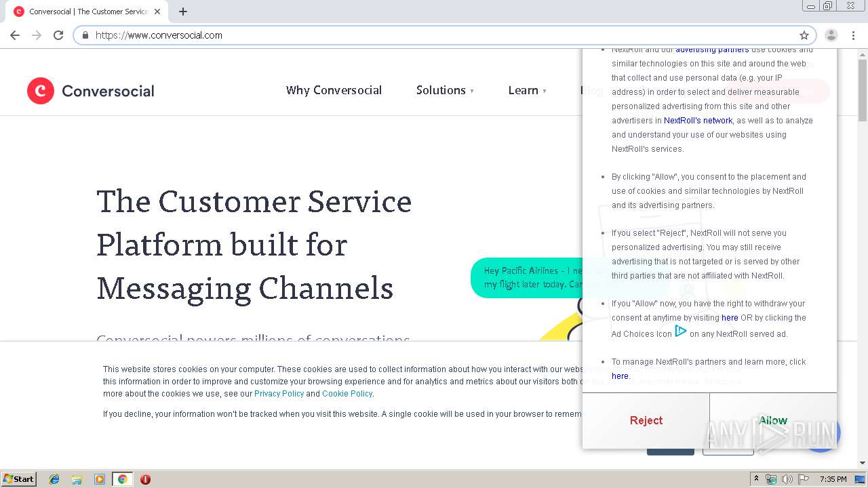Minimize the Chrome window
This screenshot has height=488, width=868.
(811, 6)
